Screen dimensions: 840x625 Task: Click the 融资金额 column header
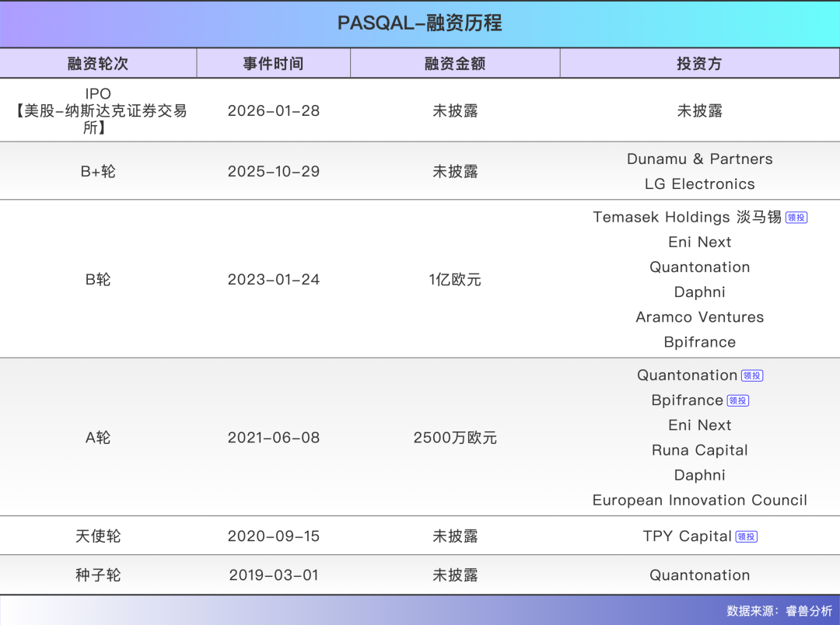click(x=455, y=64)
